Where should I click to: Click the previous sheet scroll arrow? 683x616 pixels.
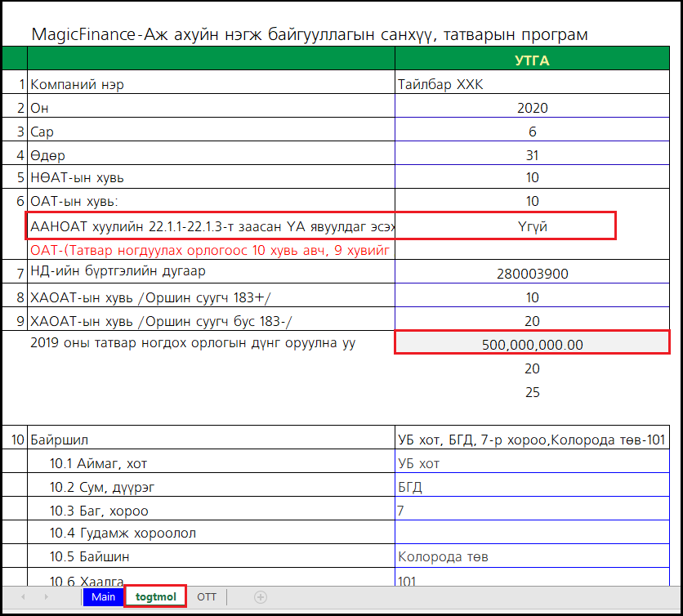23,597
